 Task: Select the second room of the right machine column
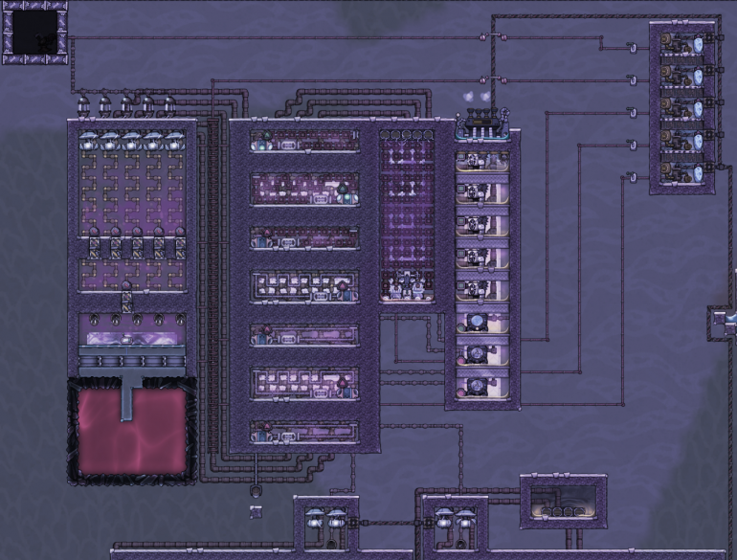click(482, 192)
